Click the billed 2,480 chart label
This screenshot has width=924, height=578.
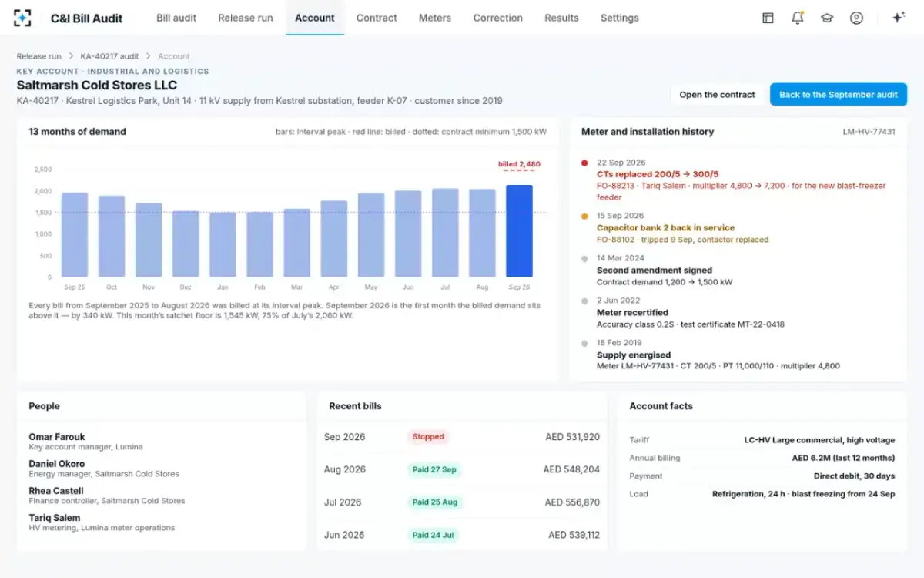coord(519,164)
